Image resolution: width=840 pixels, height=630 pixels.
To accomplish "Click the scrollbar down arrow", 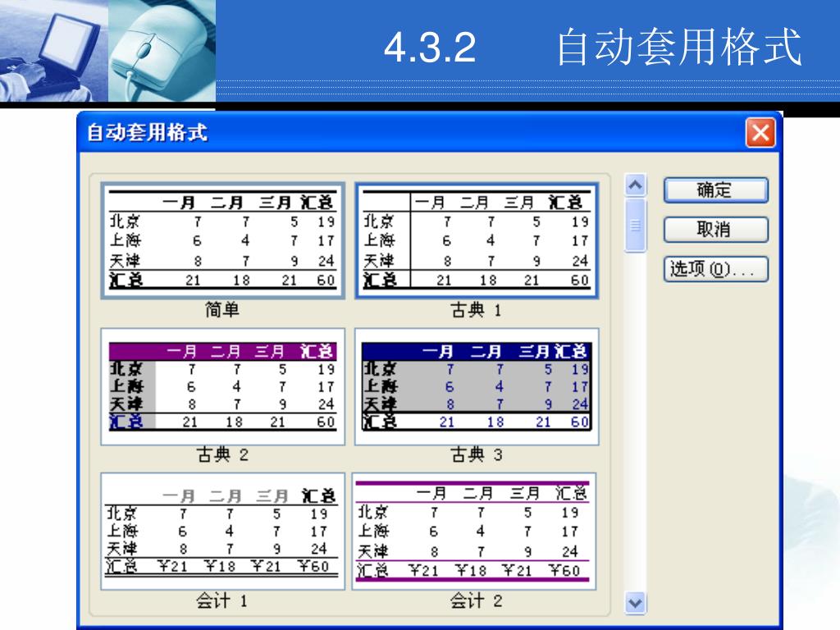I will point(636,603).
